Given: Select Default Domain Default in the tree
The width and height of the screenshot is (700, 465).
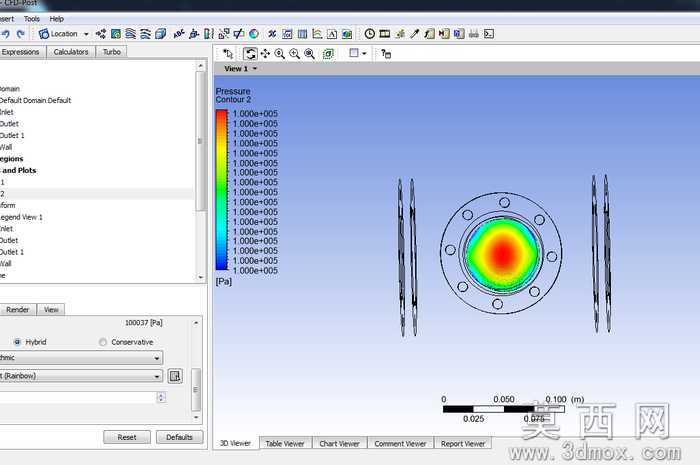Looking at the screenshot, I should pyautogui.click(x=35, y=100).
